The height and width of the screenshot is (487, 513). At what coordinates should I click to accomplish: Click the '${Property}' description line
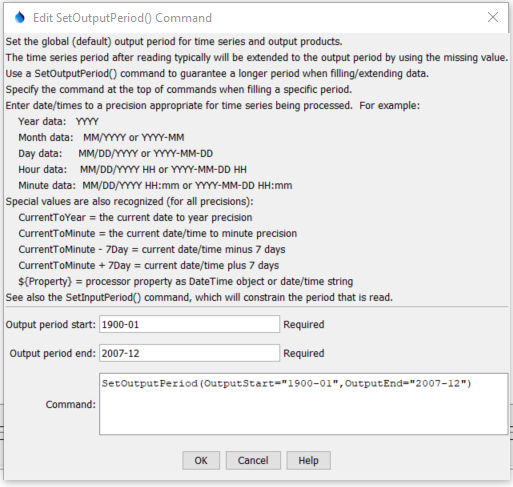pyautogui.click(x=186, y=281)
